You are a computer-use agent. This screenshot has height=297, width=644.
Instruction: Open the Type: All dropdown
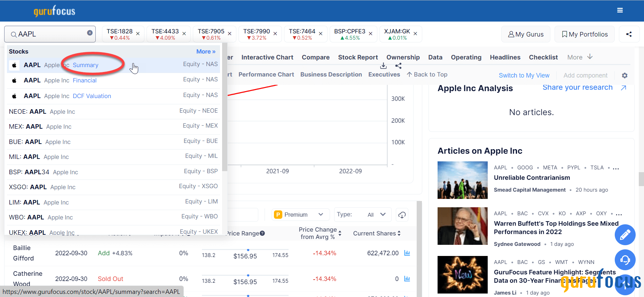coord(363,215)
